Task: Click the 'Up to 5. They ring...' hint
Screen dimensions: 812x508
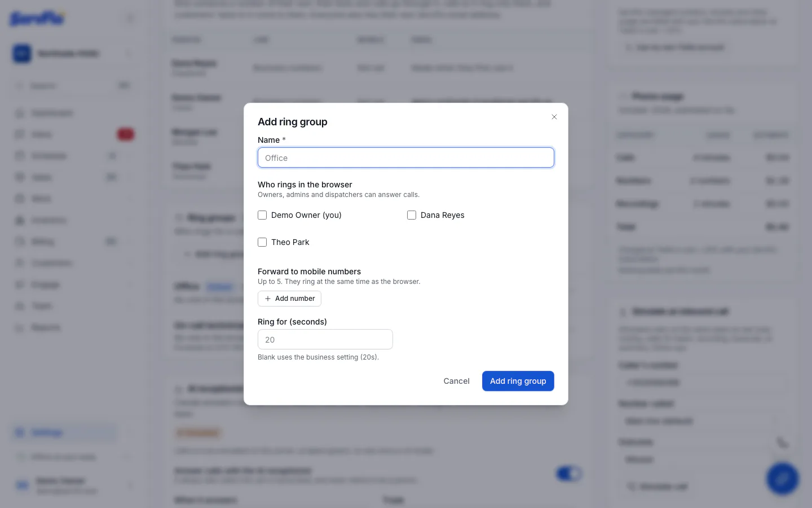Action: tap(339, 282)
